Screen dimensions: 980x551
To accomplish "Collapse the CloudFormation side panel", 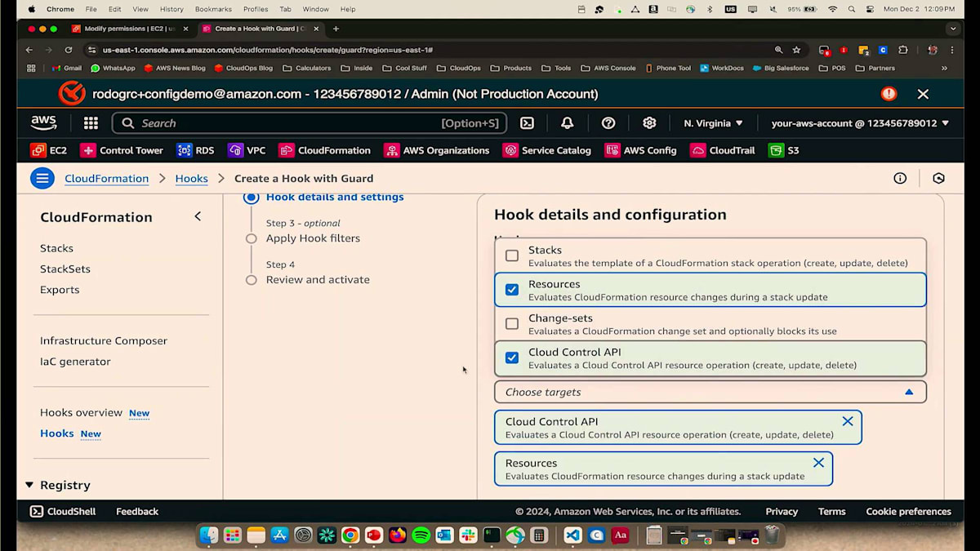I will click(x=198, y=216).
